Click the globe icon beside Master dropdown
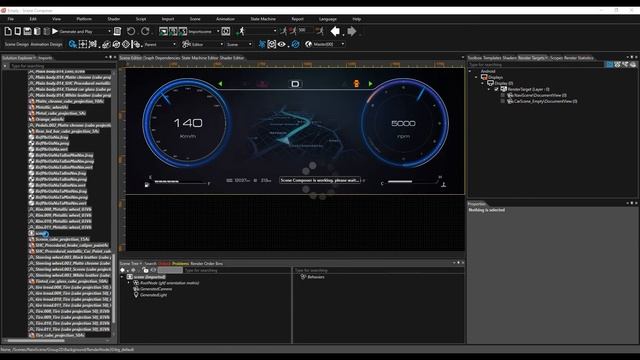The width and height of the screenshot is (640, 360). [309, 44]
